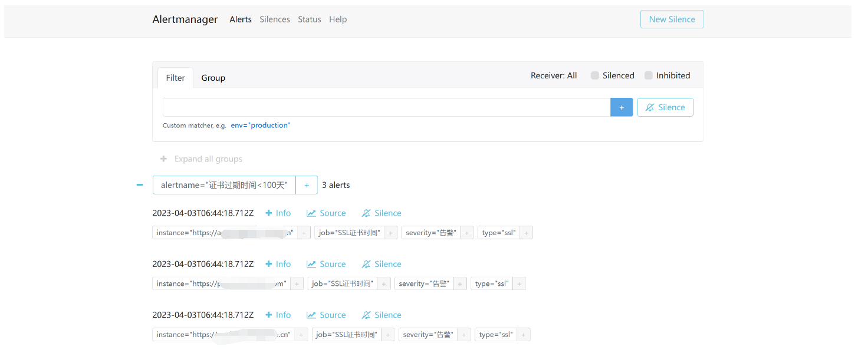868x353 pixels.
Task: Collapse the alertname alert group
Action: [x=140, y=185]
